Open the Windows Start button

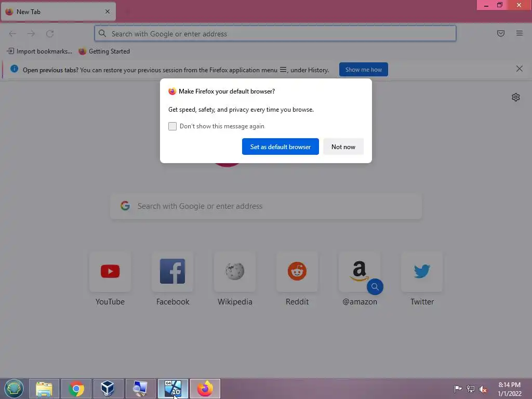pyautogui.click(x=14, y=389)
